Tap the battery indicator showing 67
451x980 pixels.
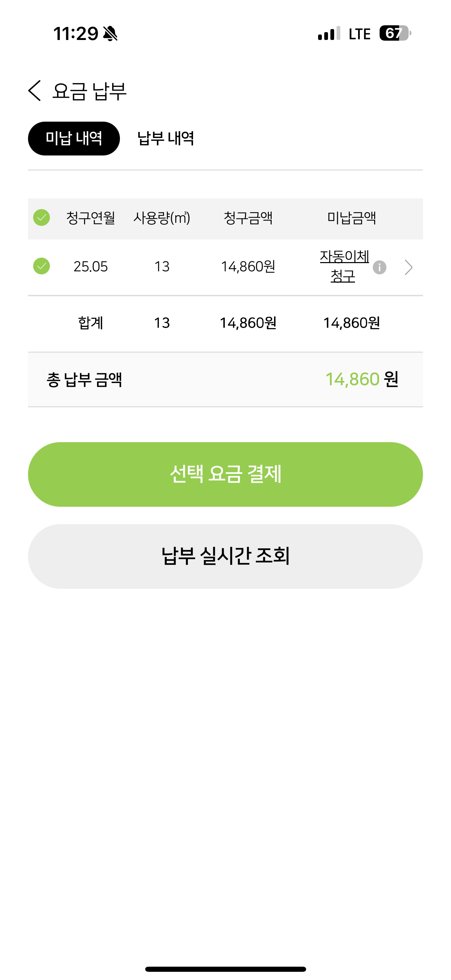(x=395, y=33)
